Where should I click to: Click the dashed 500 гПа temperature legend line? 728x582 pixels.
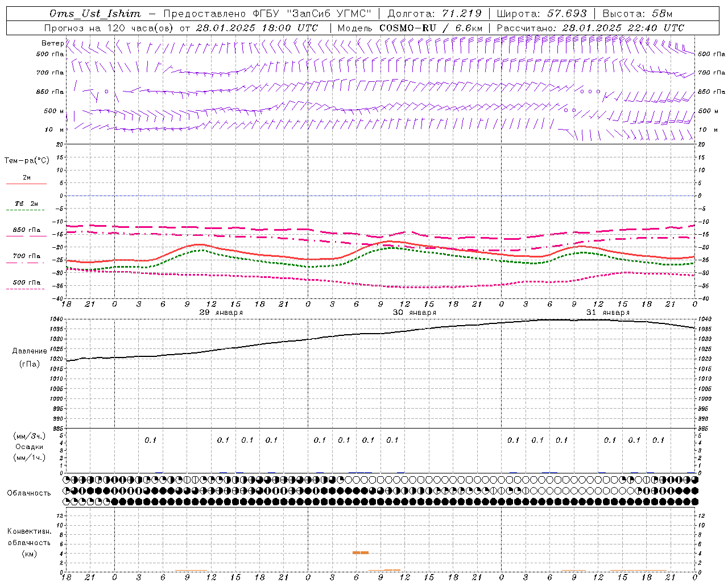26,289
